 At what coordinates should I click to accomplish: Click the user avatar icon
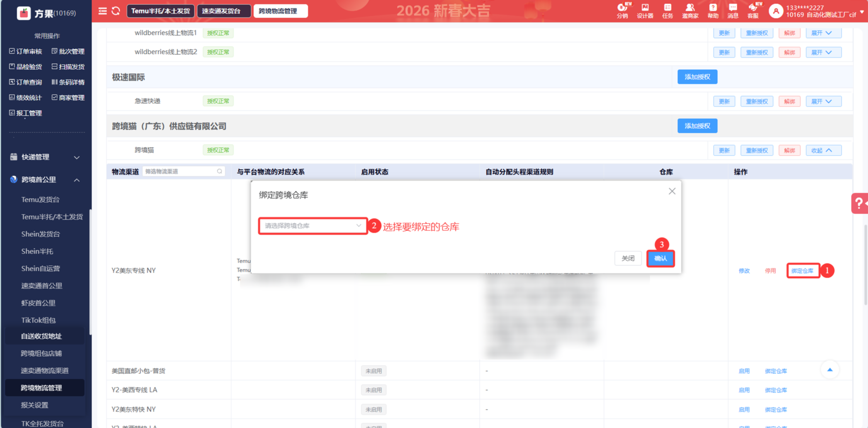[x=776, y=11]
